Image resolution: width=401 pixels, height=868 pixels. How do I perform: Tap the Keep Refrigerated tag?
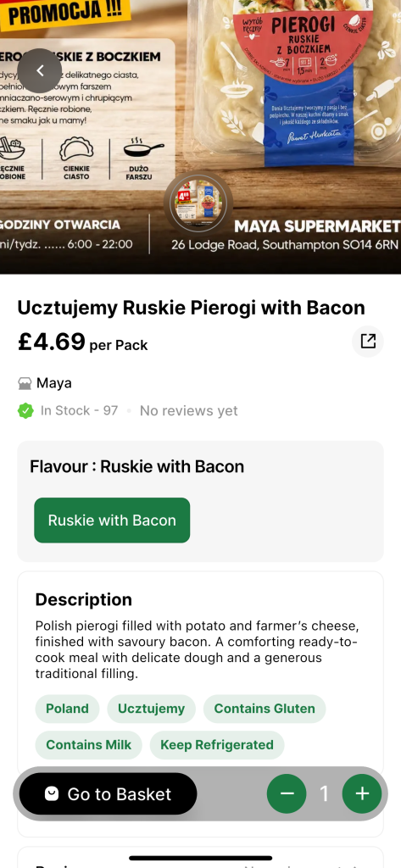pos(216,744)
